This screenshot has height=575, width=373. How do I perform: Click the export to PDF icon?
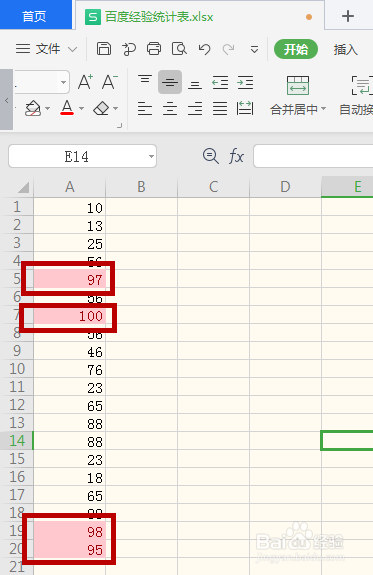click(129, 49)
